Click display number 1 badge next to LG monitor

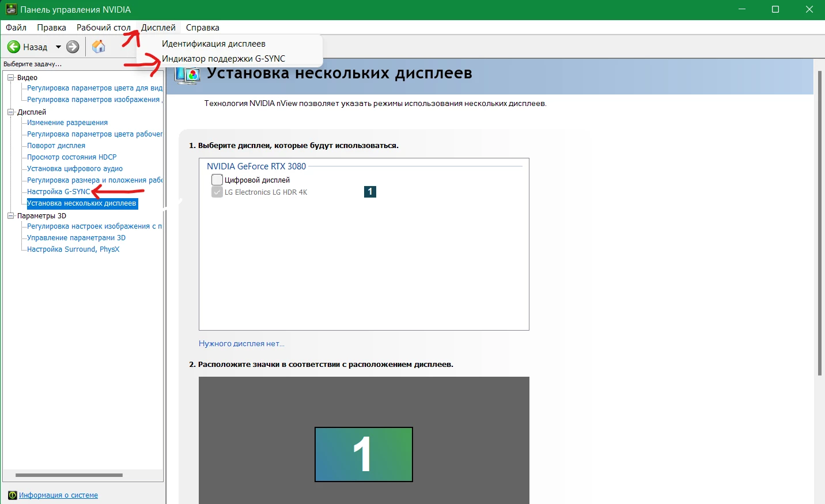[x=370, y=192]
